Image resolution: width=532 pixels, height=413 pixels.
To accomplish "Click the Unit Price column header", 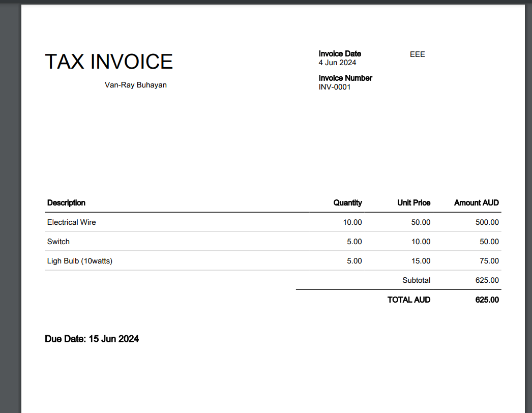I will click(x=413, y=202).
